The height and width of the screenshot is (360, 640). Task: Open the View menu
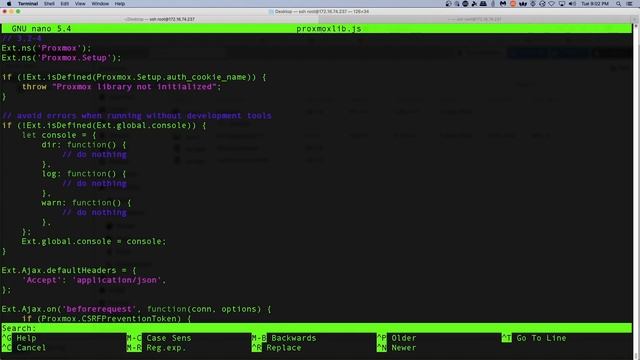coord(80,4)
